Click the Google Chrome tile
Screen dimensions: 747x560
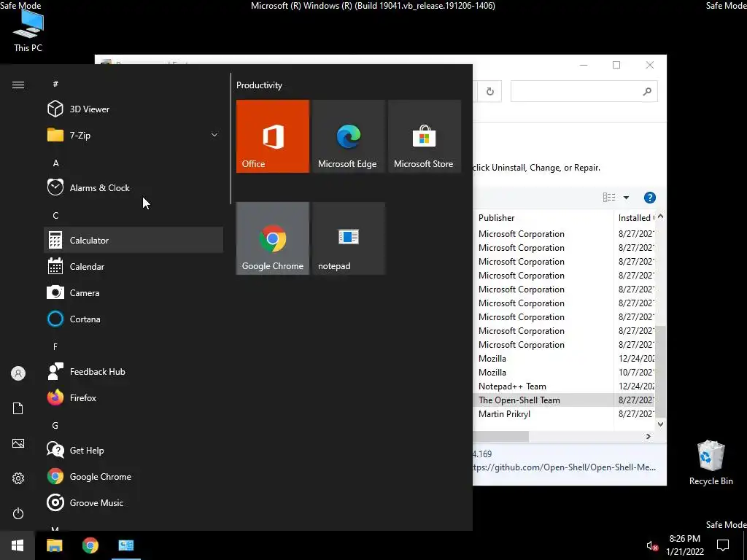(273, 238)
